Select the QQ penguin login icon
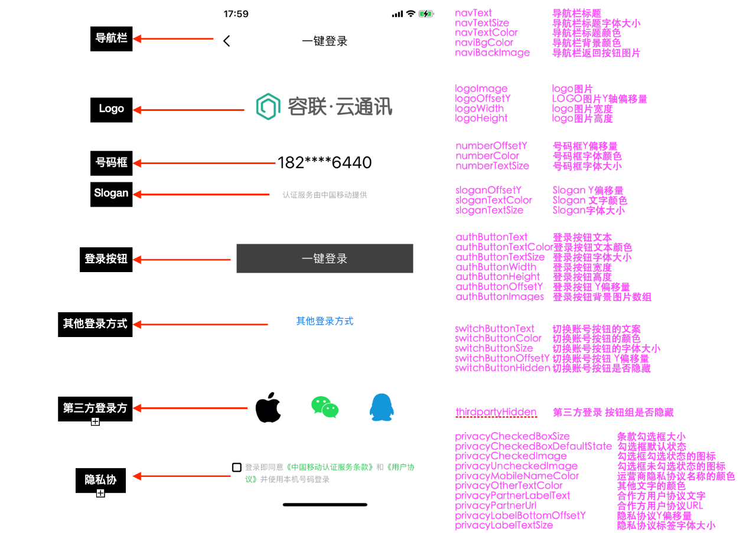756x533 pixels. coord(382,407)
